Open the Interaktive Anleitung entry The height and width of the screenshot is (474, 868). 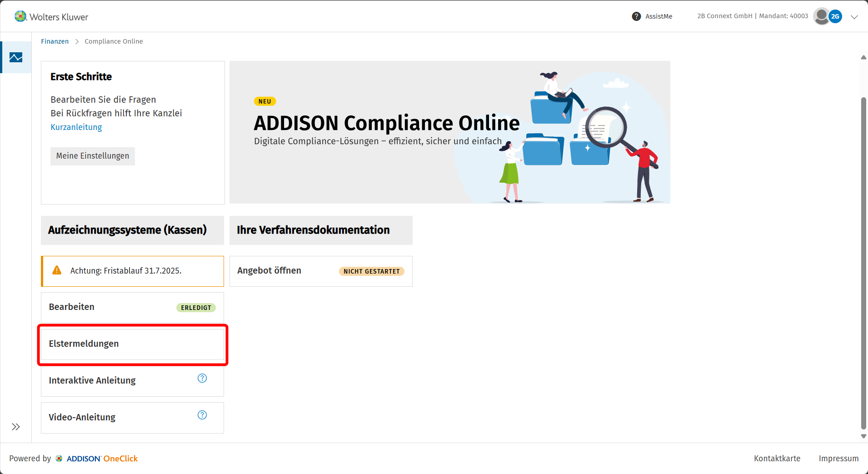pyautogui.click(x=132, y=381)
